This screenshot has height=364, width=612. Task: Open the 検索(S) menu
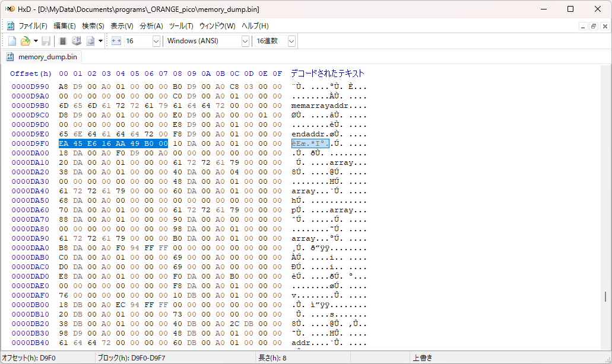tap(93, 26)
